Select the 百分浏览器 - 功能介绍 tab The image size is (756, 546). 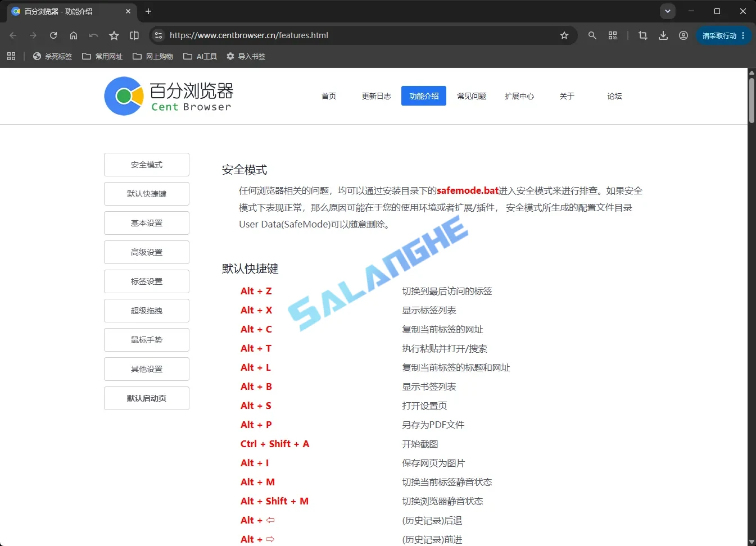pyautogui.click(x=72, y=11)
